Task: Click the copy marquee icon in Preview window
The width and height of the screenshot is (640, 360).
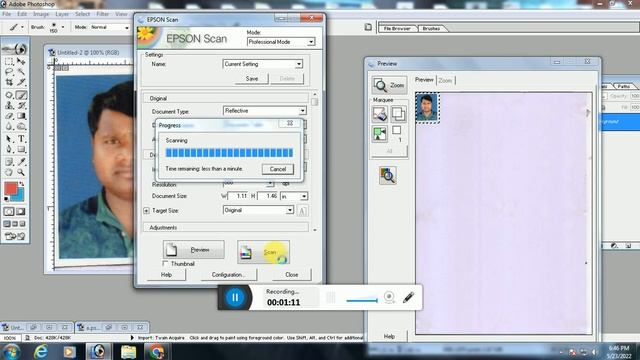Action: [398, 114]
